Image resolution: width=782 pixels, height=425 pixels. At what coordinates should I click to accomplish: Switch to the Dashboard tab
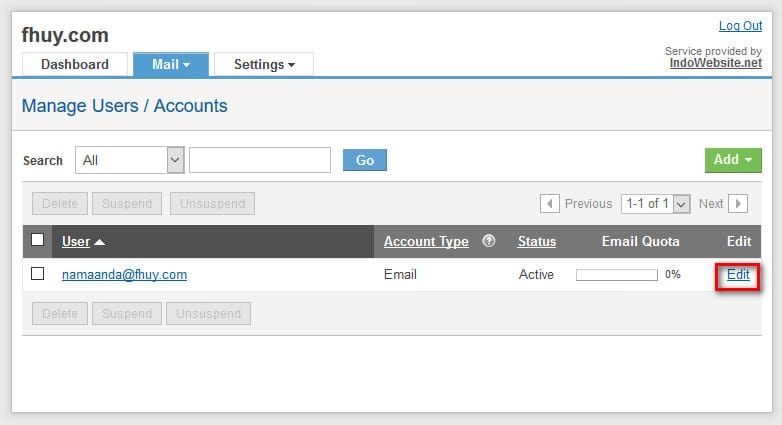pyautogui.click(x=75, y=64)
